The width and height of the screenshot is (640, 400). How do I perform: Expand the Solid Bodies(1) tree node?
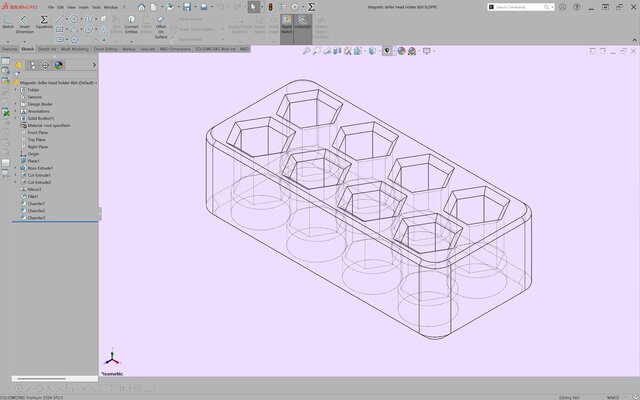pos(16,118)
